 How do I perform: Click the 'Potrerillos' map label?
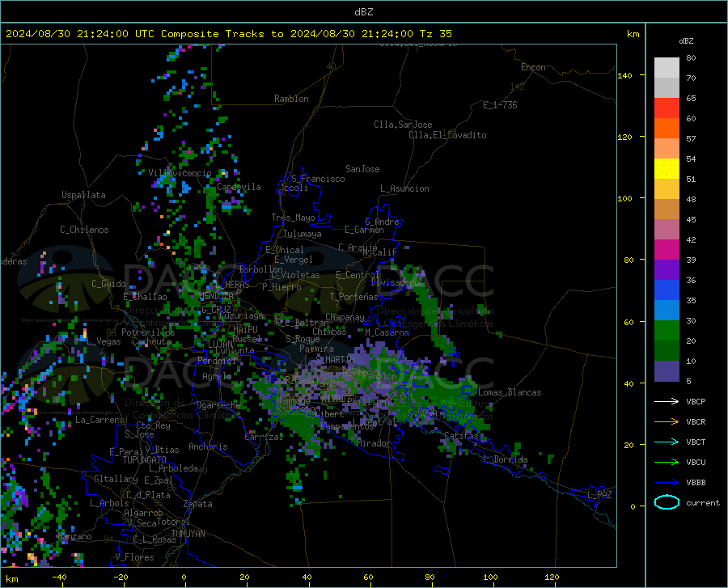148,332
